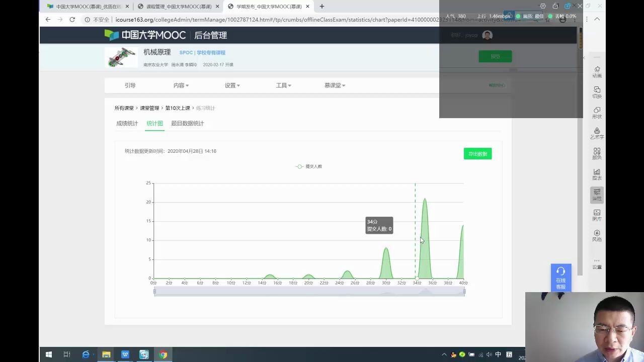Open the 艺术字 word art tool
644x362 pixels.
coord(597,133)
